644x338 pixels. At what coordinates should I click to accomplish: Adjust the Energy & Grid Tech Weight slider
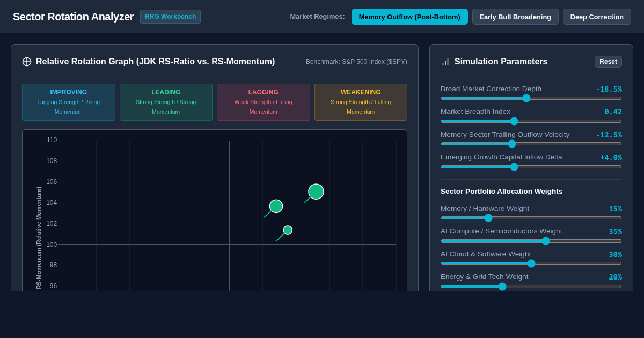coord(531,286)
